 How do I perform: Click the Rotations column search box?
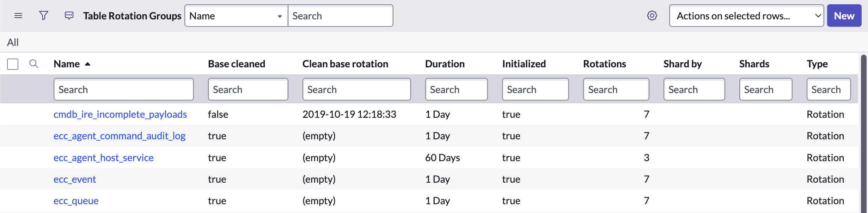(616, 89)
